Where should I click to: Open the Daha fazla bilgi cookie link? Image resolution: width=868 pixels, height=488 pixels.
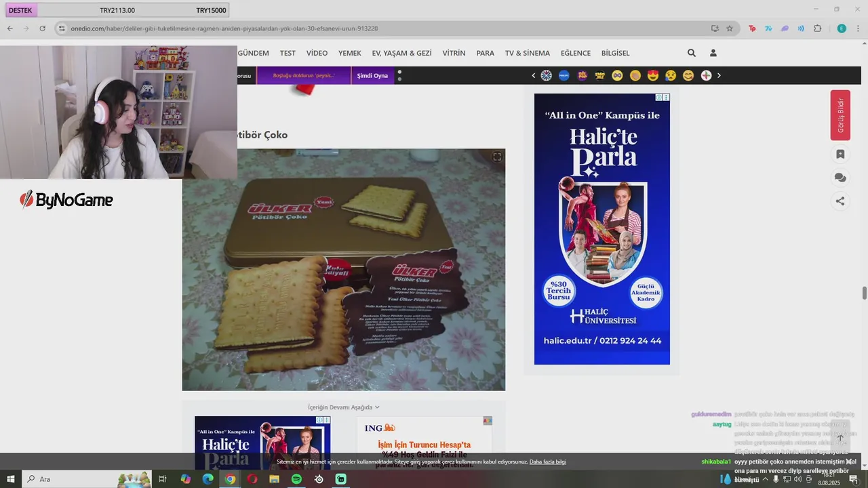547,462
